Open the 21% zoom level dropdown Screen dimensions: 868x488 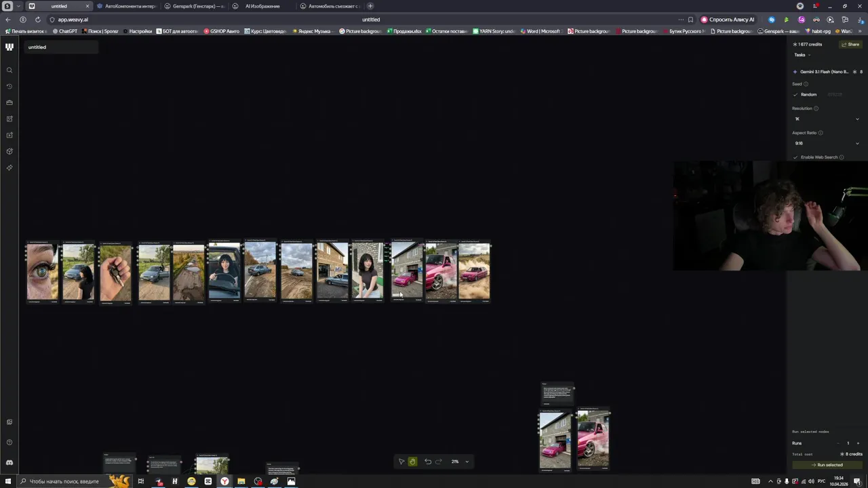tap(460, 462)
